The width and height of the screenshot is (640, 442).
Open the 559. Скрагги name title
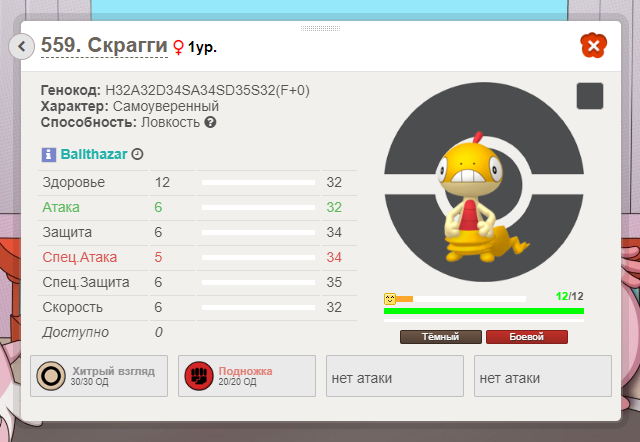point(104,45)
